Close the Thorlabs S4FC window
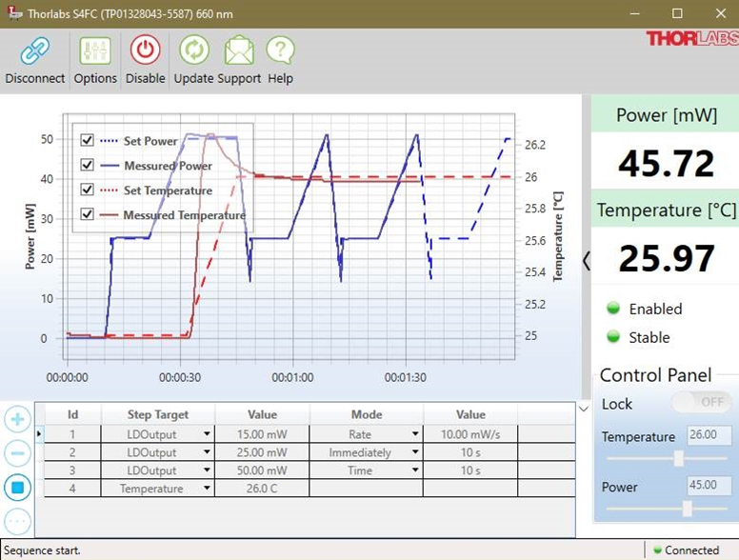 coord(721,13)
